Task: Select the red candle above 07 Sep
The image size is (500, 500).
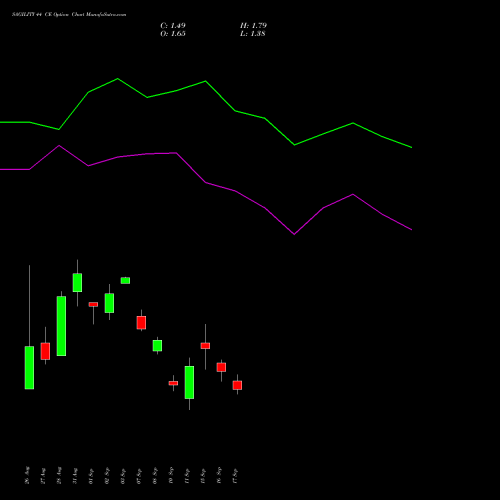Action: (x=141, y=323)
